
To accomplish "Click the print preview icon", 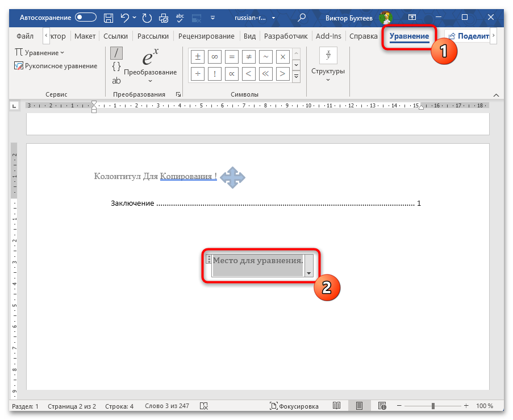I will tap(163, 18).
